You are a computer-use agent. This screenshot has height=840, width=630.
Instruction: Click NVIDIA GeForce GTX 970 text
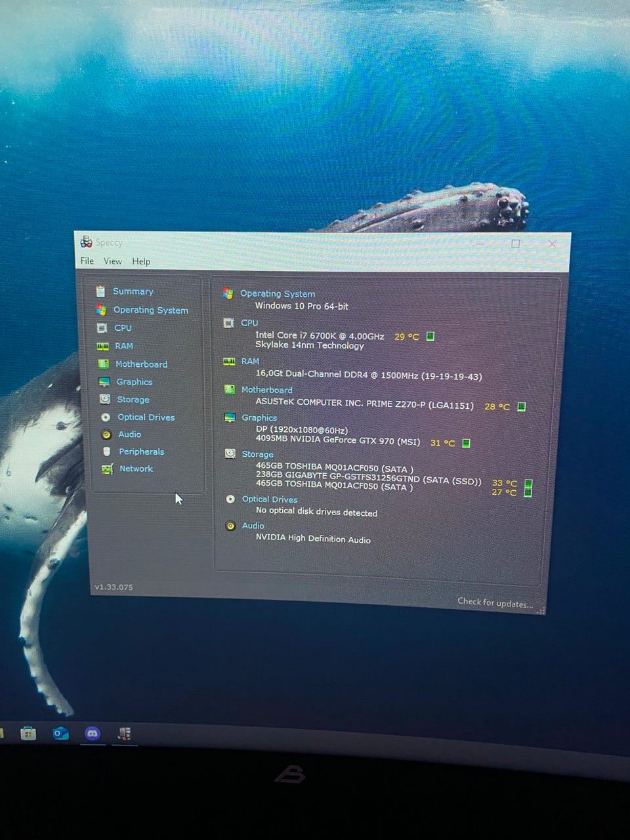[338, 440]
